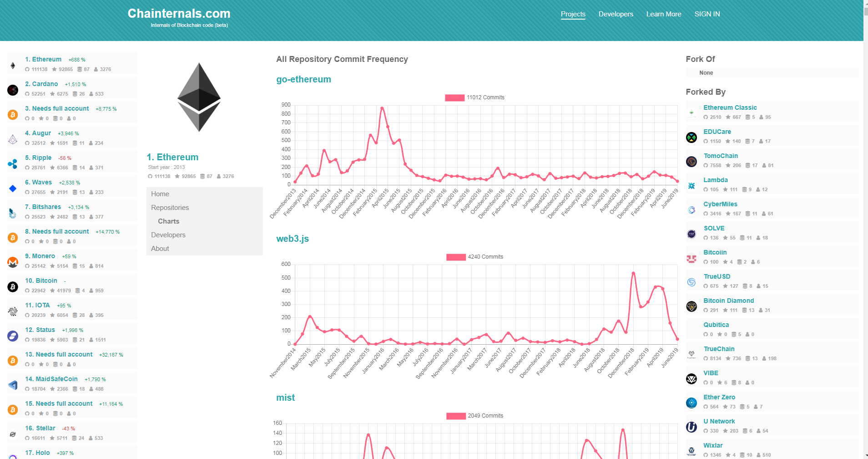Click the Augur triangle logo icon
Viewport: 868px width, 459px height.
tap(13, 139)
